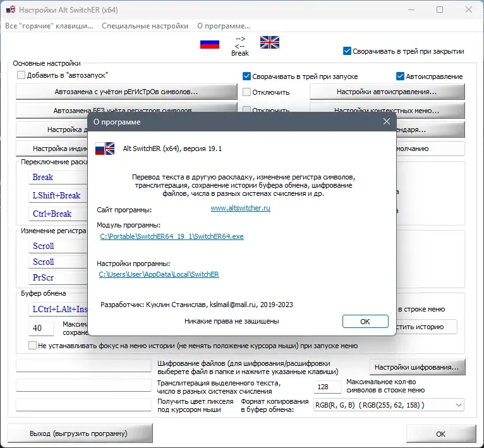
Task: Enable Добавить в "автозапуск" checkbox
Action: point(21,75)
